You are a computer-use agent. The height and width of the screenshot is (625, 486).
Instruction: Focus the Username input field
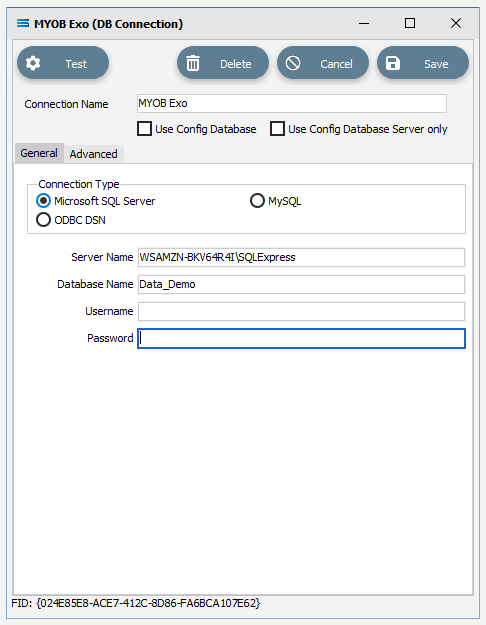301,311
